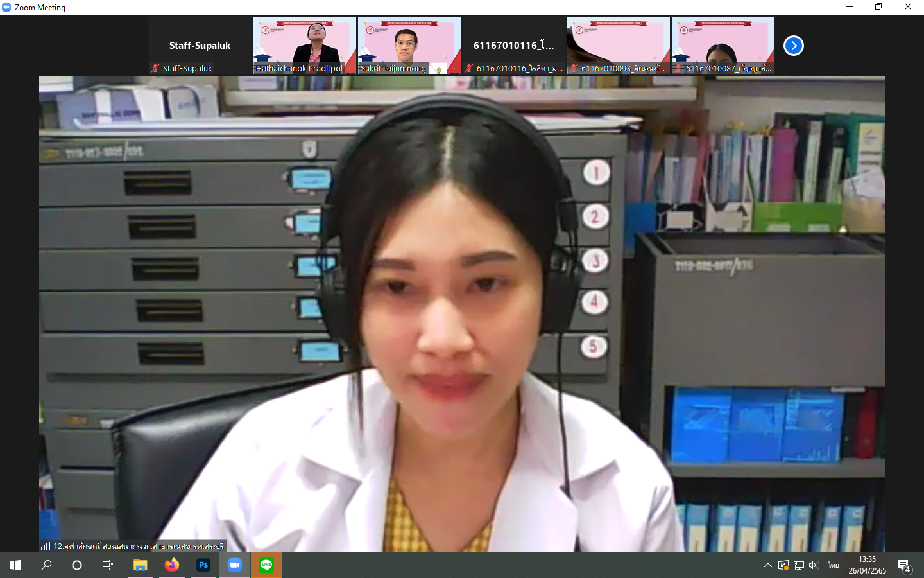Open the notification center with 4 alerts
The image size is (924, 578).
pyautogui.click(x=904, y=566)
